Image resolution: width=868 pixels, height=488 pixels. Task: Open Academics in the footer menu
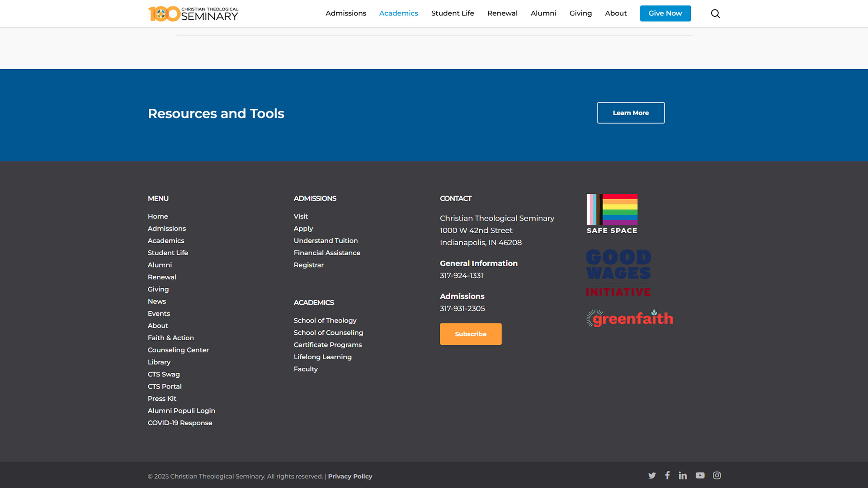tap(166, 241)
